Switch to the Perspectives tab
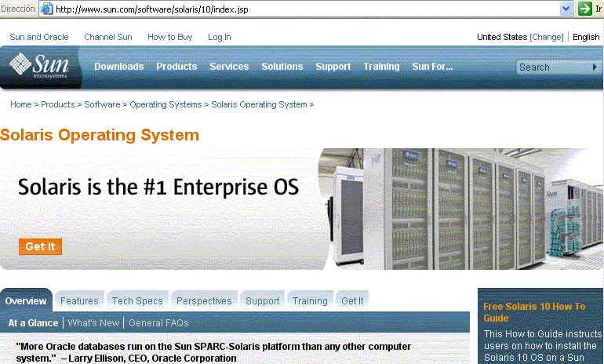The image size is (604, 364). [204, 300]
